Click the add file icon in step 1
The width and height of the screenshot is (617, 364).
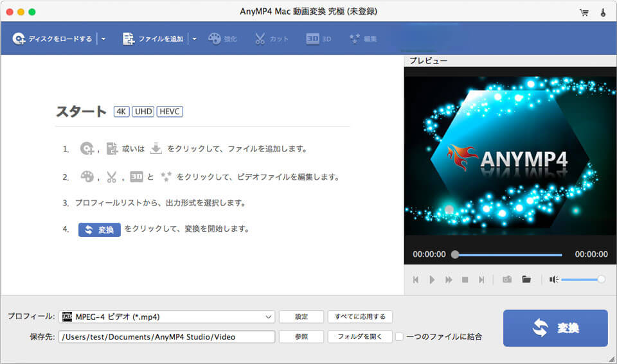(x=112, y=148)
